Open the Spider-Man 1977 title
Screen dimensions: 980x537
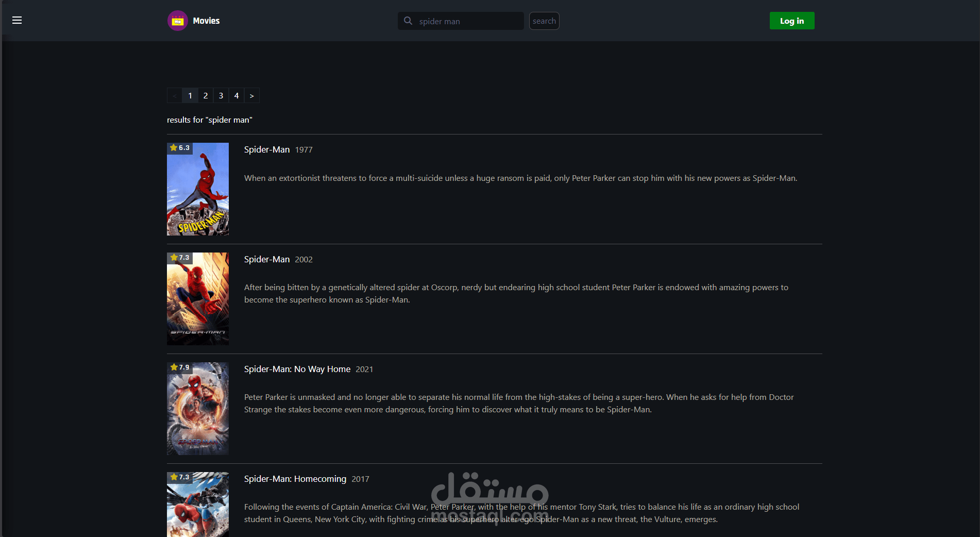[267, 149]
